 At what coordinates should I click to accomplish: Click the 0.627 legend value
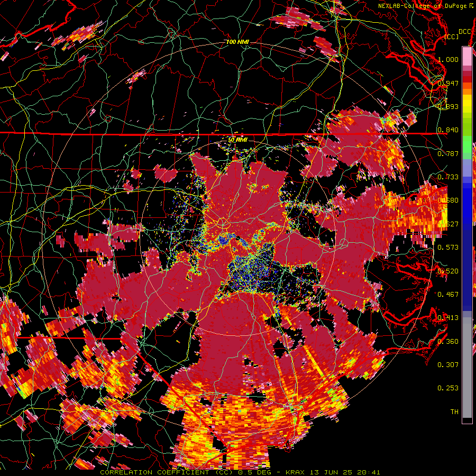point(448,224)
